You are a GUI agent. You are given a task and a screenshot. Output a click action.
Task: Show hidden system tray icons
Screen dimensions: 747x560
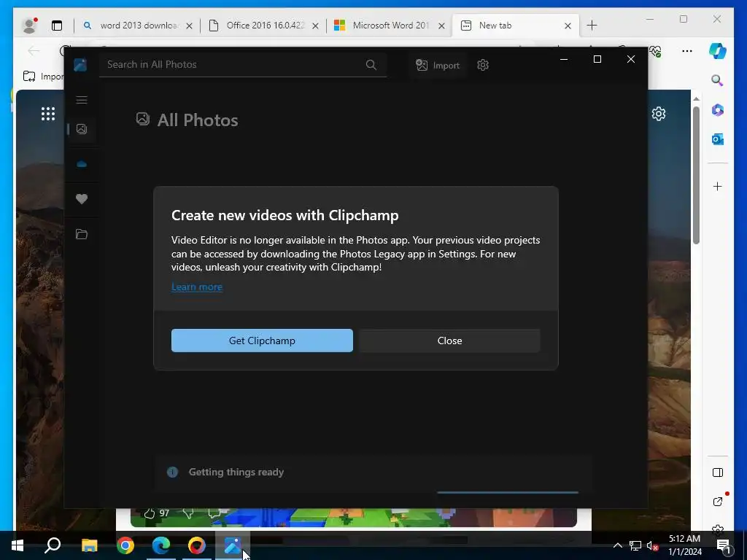point(617,545)
